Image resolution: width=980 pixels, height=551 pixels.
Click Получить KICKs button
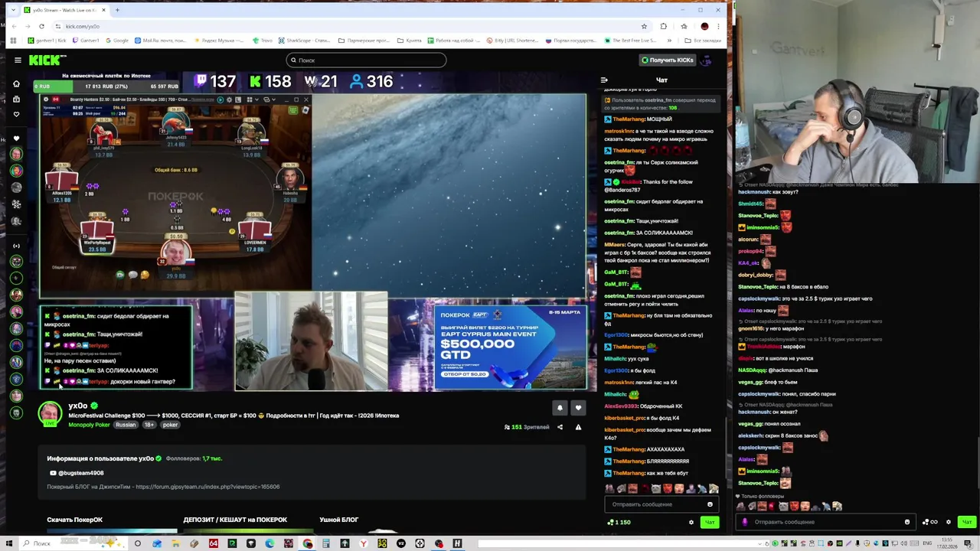pos(668,60)
